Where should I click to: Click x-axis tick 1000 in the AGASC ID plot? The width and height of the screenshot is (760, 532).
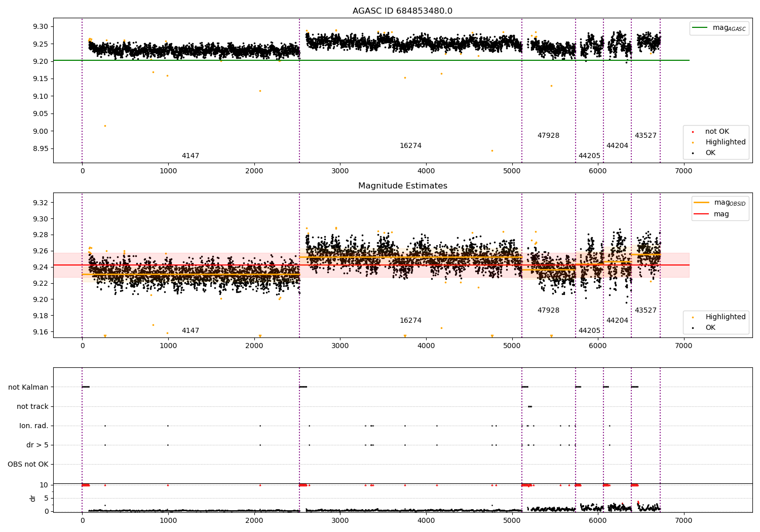168,171
